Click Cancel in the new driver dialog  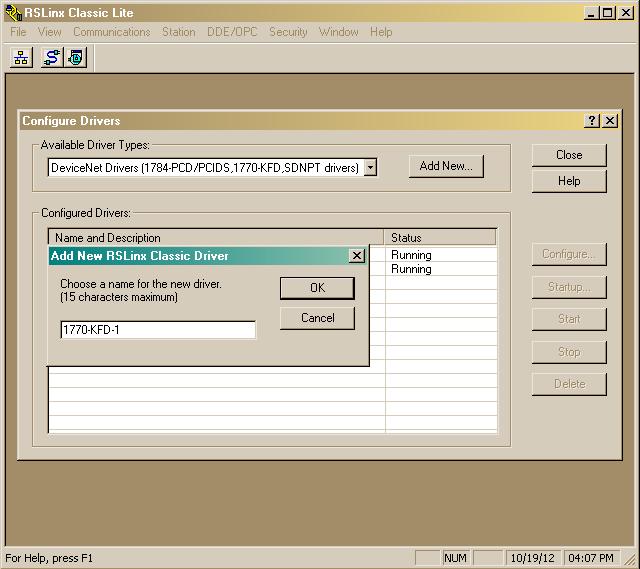317,318
